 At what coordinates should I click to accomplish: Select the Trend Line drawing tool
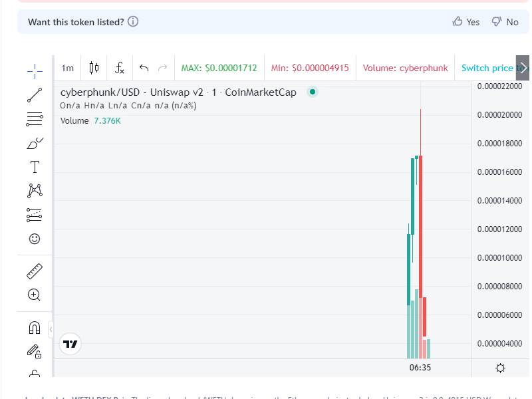pyautogui.click(x=34, y=94)
